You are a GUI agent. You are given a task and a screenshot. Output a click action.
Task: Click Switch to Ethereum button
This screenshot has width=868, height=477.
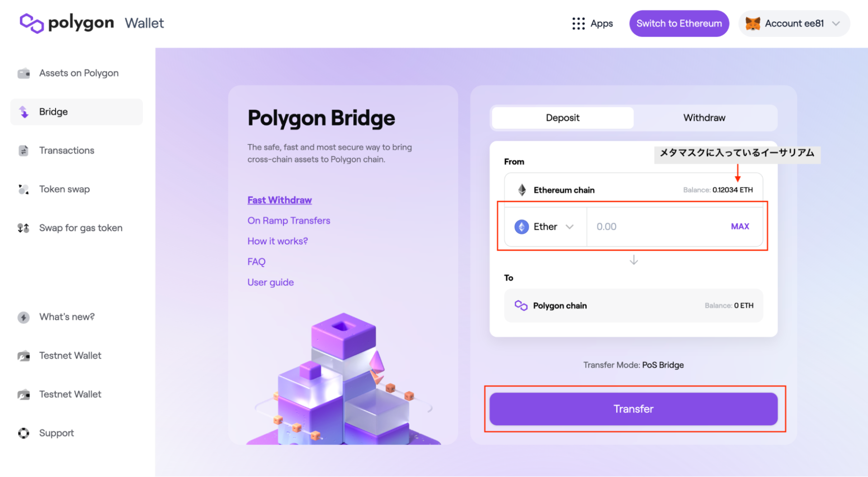click(679, 23)
